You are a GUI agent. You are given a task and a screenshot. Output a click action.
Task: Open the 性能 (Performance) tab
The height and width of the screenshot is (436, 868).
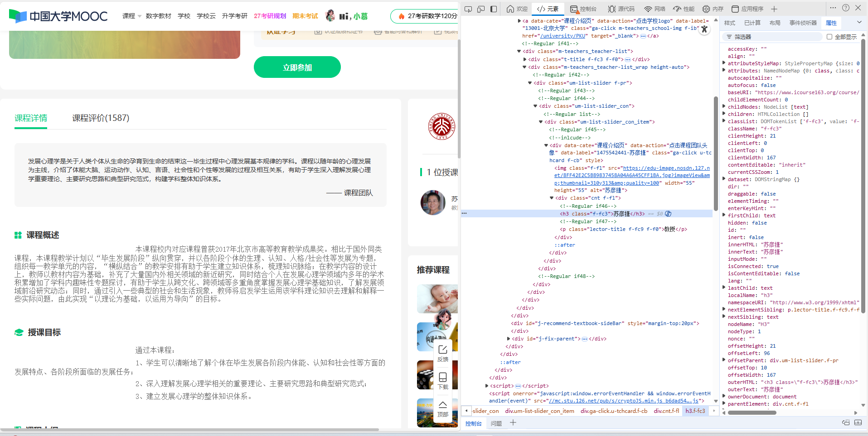tap(684, 9)
